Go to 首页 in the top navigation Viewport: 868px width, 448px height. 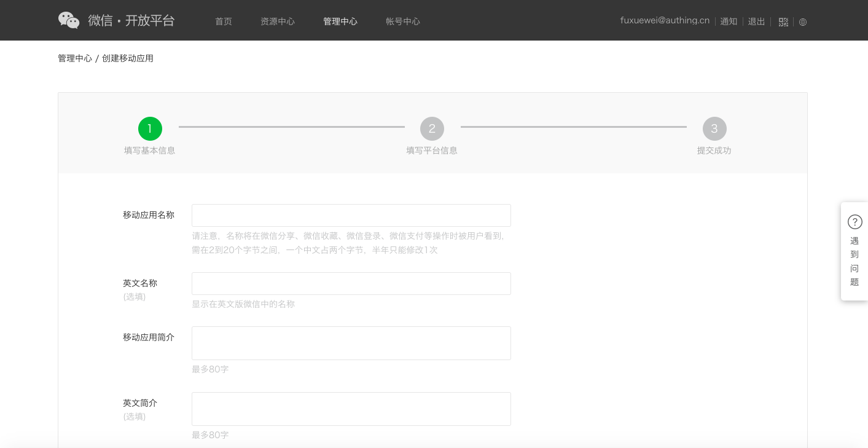(x=224, y=22)
